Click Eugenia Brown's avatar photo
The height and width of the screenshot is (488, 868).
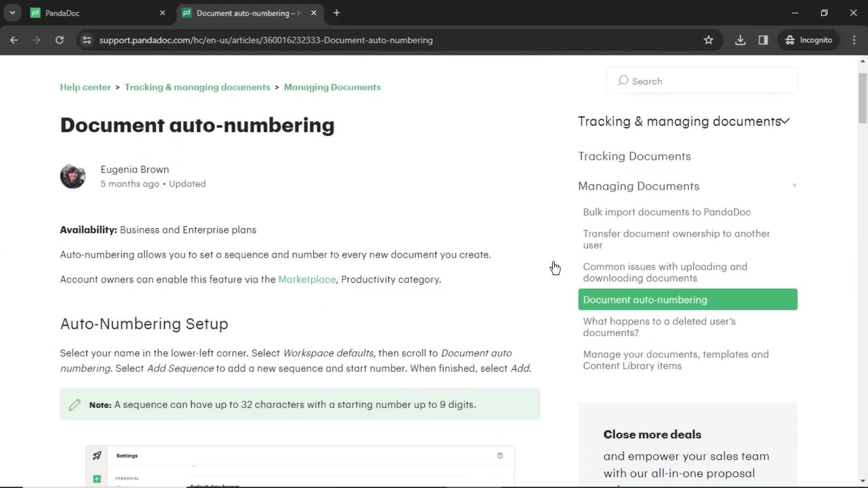coord(73,176)
